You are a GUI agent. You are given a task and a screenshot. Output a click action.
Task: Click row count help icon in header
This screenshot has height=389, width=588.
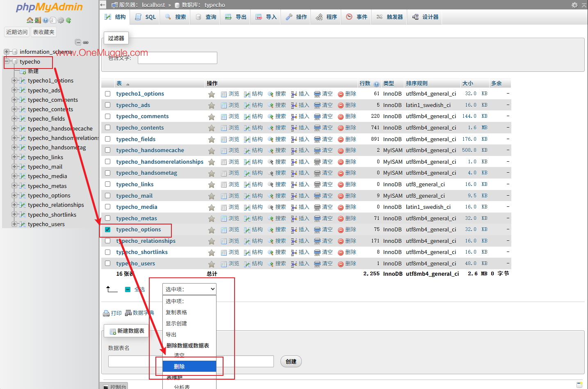click(376, 84)
